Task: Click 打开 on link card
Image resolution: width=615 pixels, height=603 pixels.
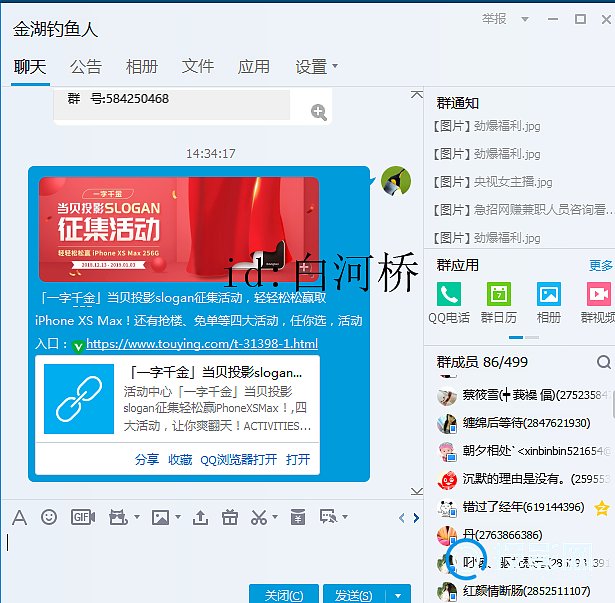Action: [298, 459]
